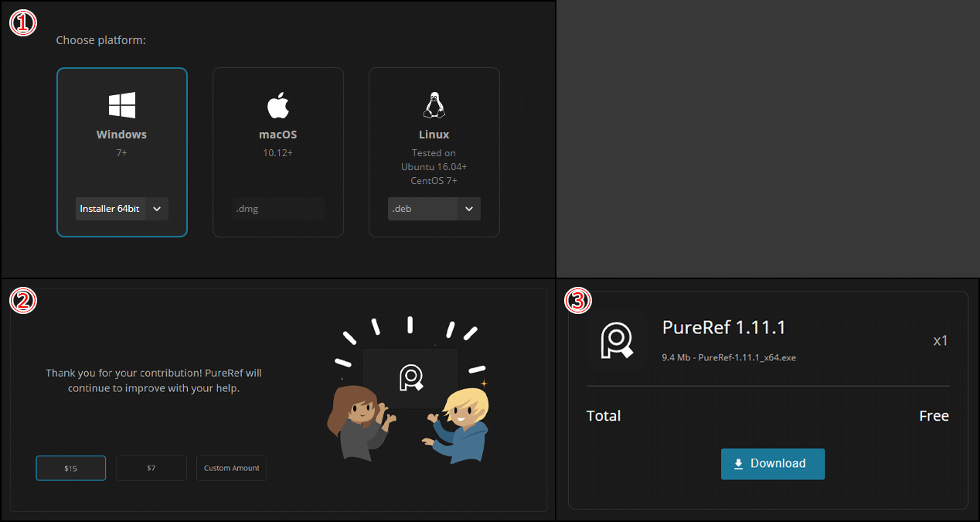Click the Windows logo icon
The height and width of the screenshot is (522, 980).
[x=121, y=105]
